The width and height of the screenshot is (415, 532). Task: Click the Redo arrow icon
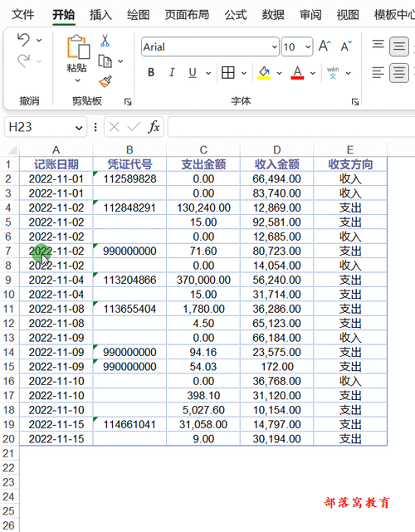pyautogui.click(x=23, y=61)
